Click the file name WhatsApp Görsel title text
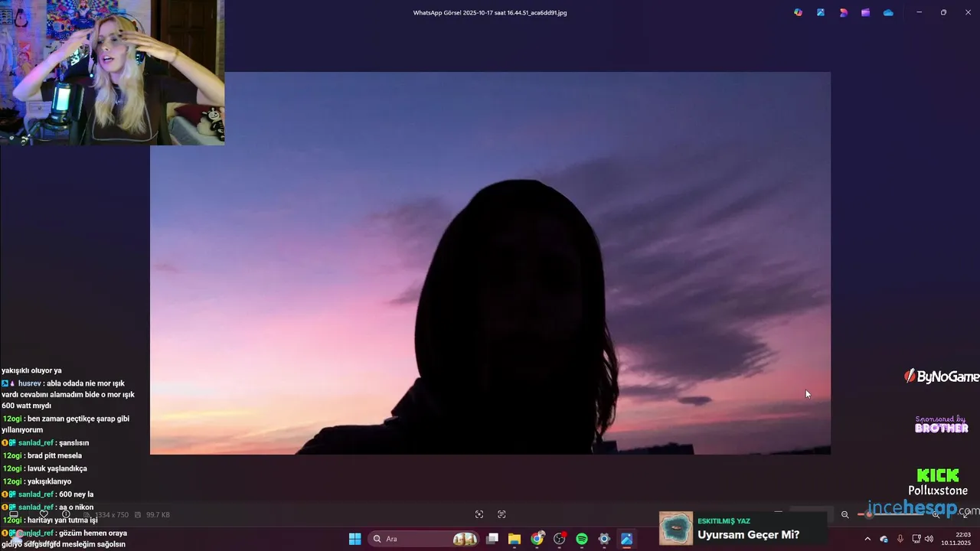The width and height of the screenshot is (980, 551). click(x=490, y=13)
